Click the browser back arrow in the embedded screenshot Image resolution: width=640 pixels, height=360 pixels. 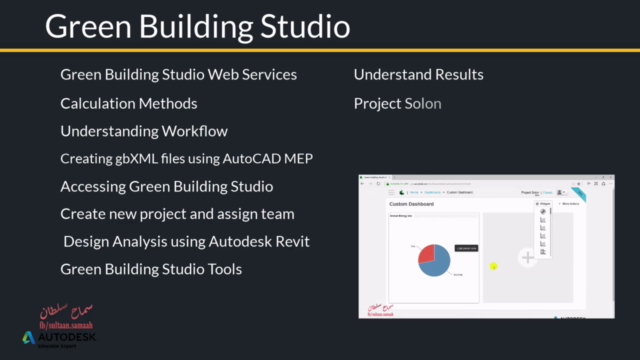tap(362, 184)
